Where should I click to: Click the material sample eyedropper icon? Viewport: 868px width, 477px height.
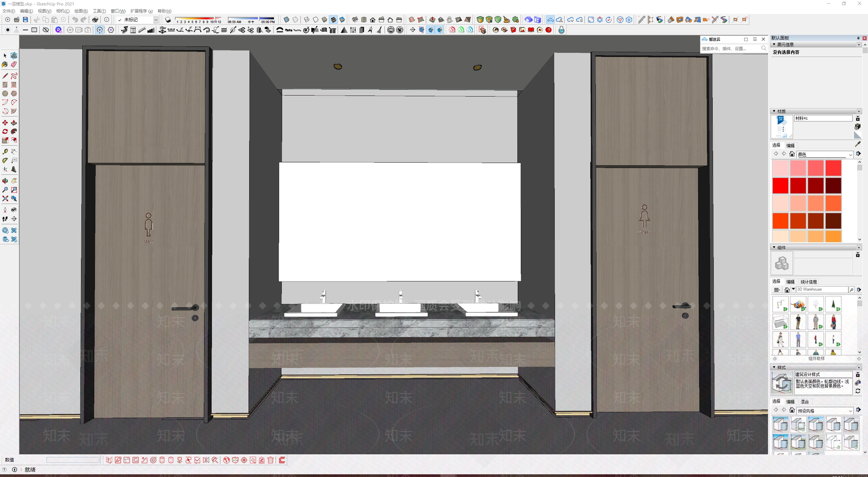point(858,144)
